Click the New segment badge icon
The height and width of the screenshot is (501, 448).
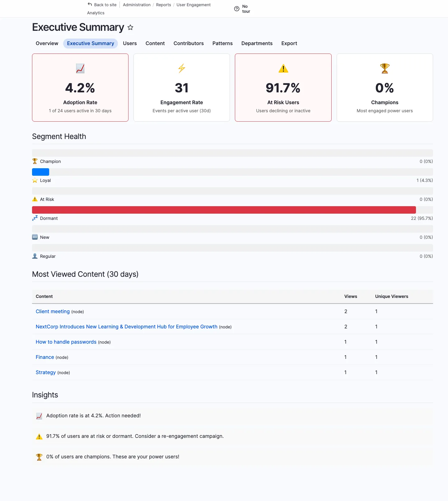pos(35,237)
